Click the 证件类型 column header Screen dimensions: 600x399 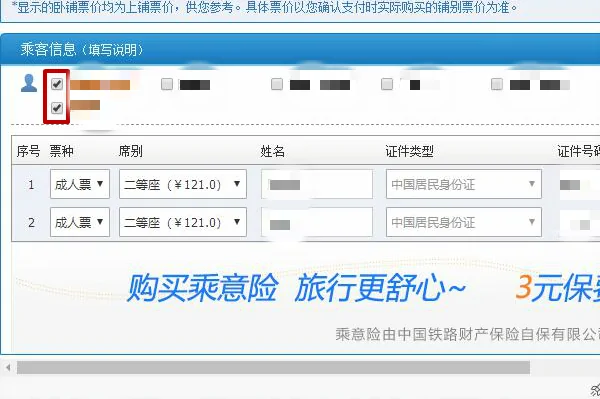(x=409, y=151)
